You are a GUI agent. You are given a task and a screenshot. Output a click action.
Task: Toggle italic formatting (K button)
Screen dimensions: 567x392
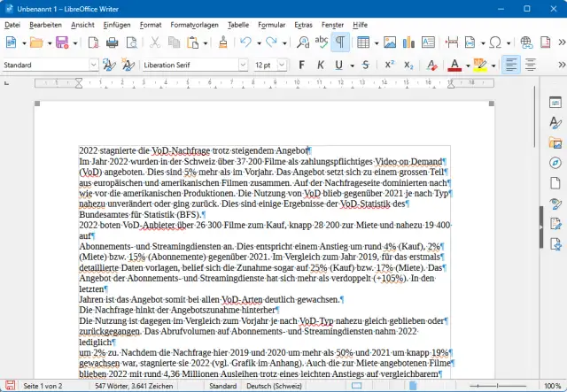[x=322, y=65]
